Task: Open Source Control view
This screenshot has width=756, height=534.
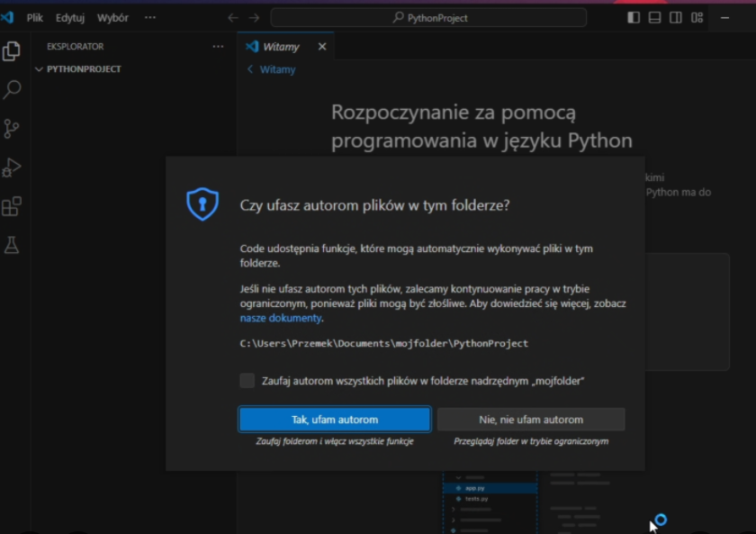Action: 12,129
